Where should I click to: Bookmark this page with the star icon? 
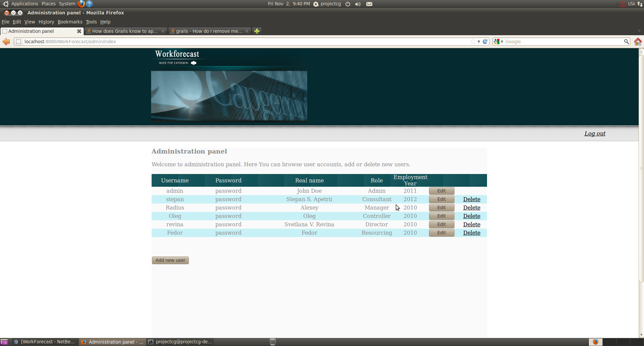coord(473,42)
